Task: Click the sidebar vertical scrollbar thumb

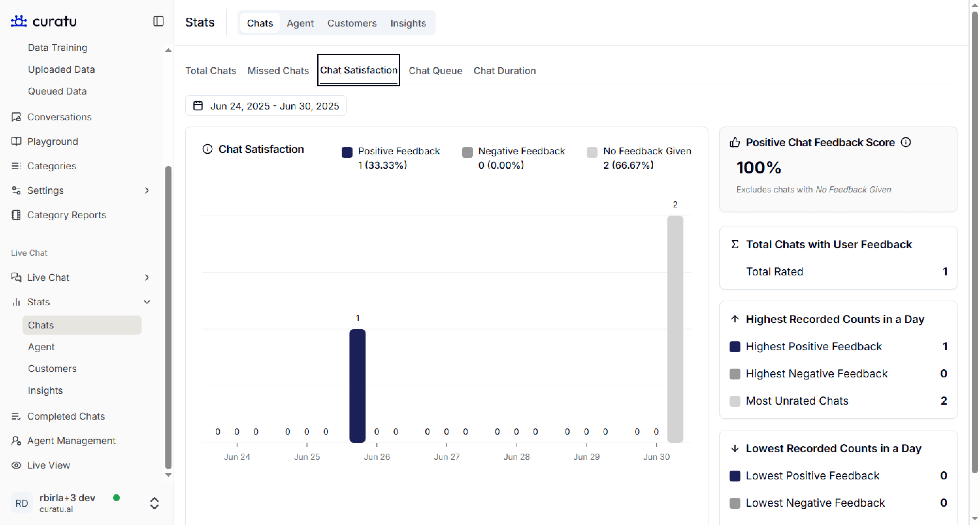Action: coord(168,318)
